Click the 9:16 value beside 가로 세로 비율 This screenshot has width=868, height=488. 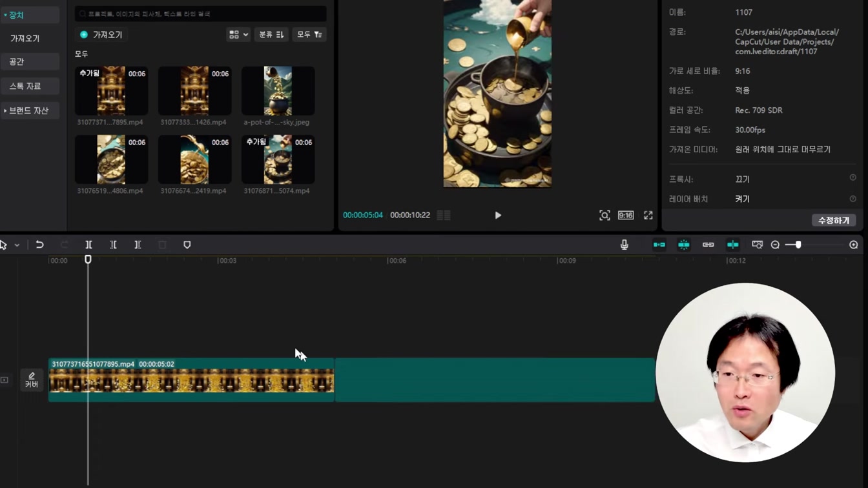pos(742,71)
